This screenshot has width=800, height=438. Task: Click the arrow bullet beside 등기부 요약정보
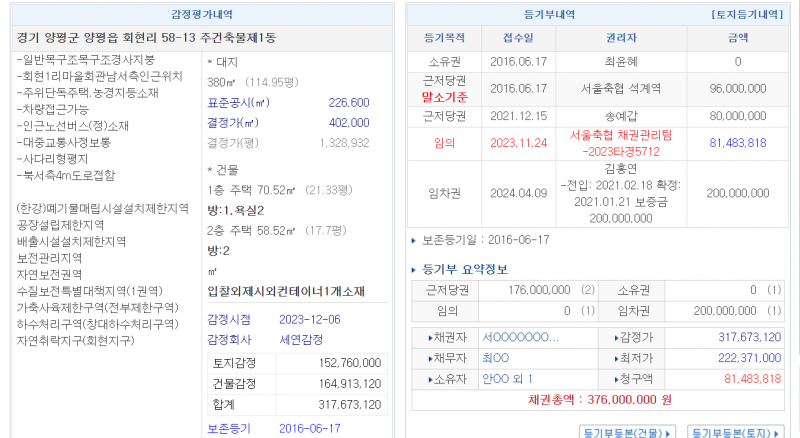coord(416,269)
